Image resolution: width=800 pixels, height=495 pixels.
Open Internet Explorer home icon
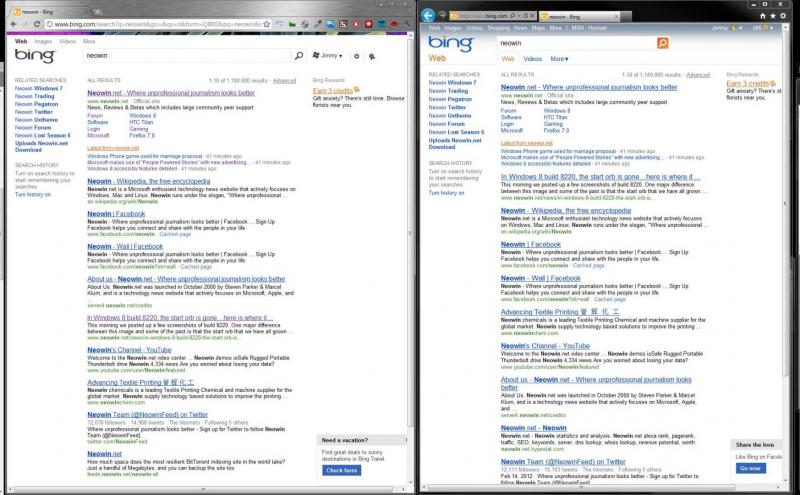click(x=763, y=16)
